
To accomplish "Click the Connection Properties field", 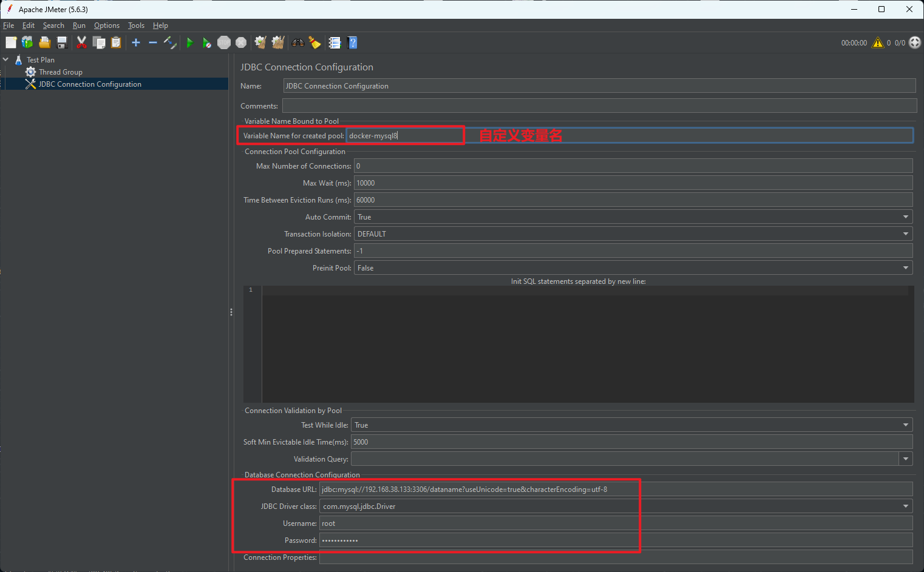I will (616, 557).
